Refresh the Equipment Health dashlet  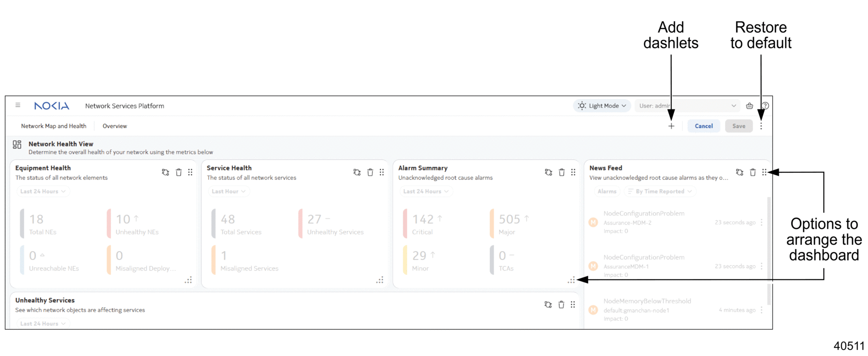pyautogui.click(x=165, y=172)
